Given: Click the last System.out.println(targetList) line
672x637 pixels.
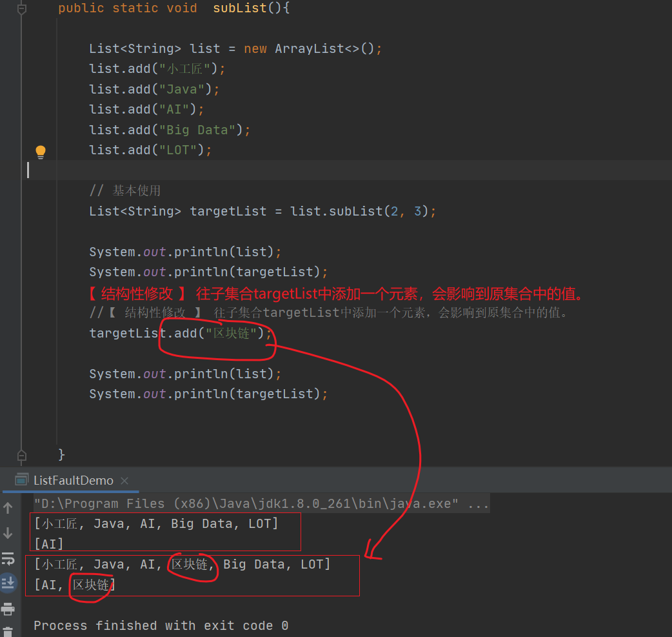Looking at the screenshot, I should [208, 394].
